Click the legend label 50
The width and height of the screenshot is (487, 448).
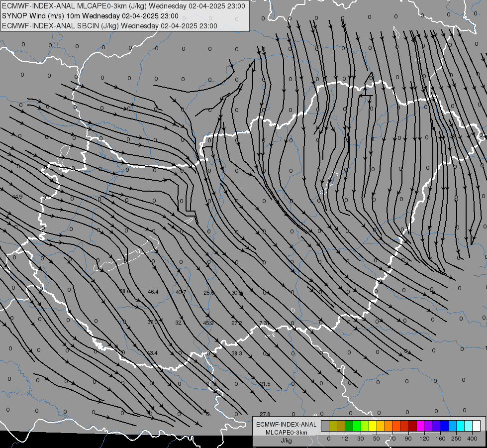[377, 439]
